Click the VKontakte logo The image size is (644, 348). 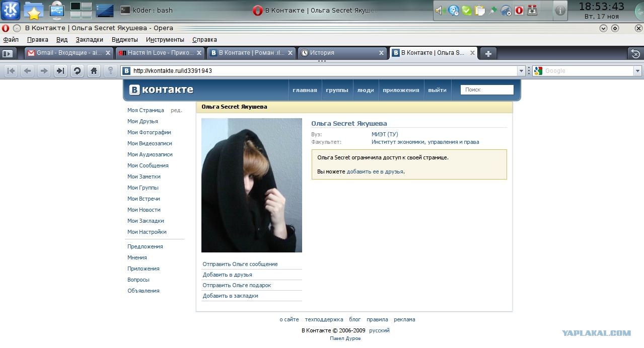(161, 90)
